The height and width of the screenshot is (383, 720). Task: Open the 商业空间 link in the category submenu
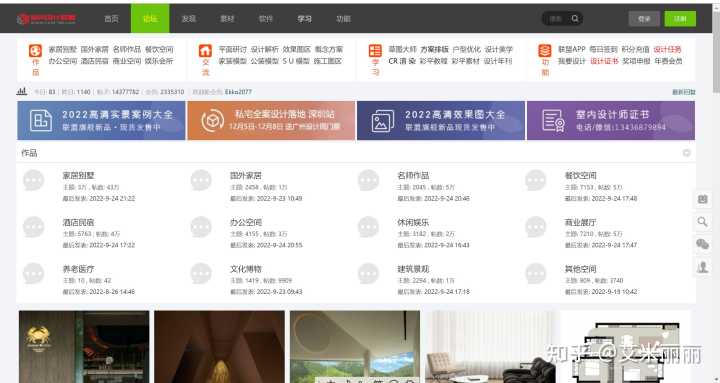[x=127, y=61]
